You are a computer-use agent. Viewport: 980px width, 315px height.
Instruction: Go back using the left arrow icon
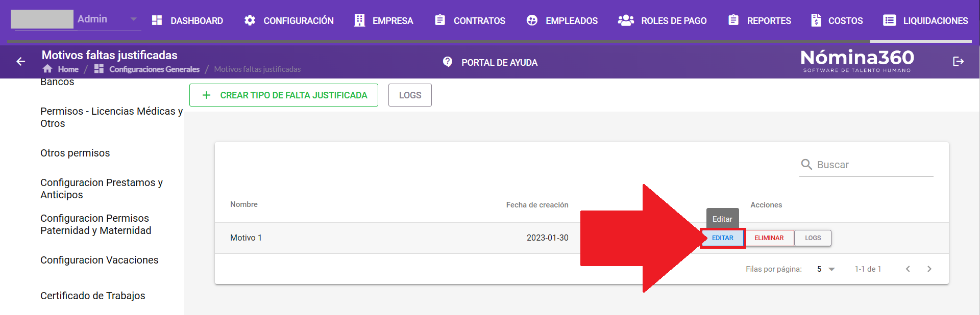(x=21, y=62)
